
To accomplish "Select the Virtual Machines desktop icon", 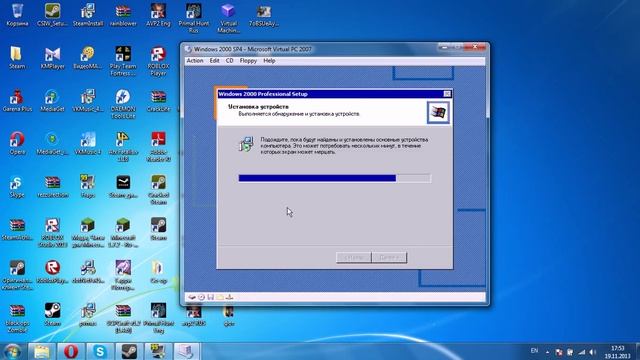I will click(229, 18).
